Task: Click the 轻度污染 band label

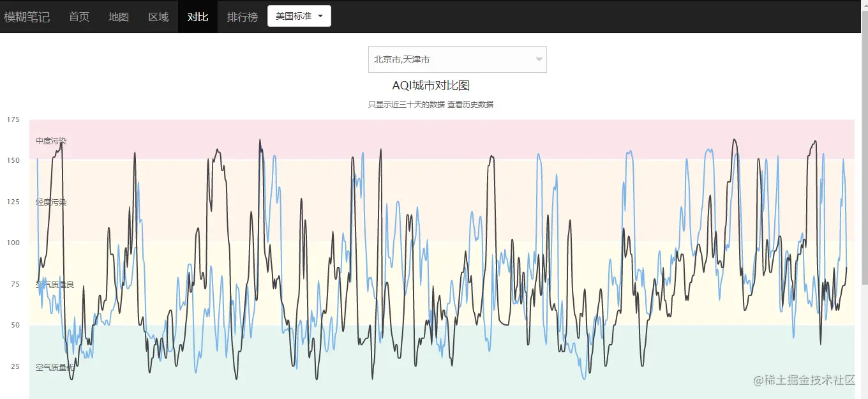Action: [51, 202]
